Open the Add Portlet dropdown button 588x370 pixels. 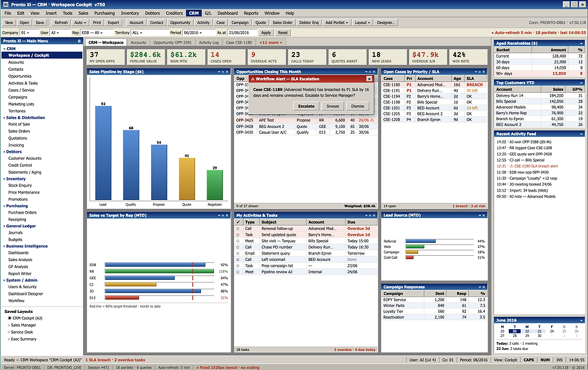(336, 23)
